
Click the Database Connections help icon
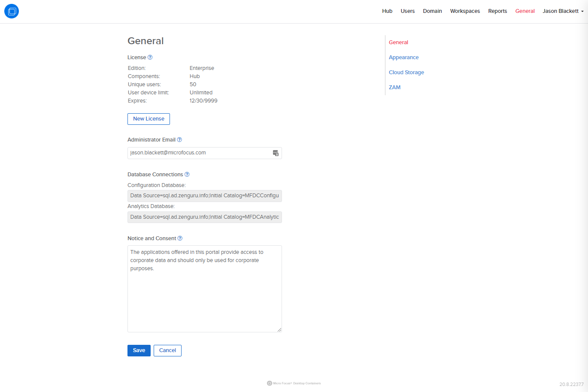[187, 175]
